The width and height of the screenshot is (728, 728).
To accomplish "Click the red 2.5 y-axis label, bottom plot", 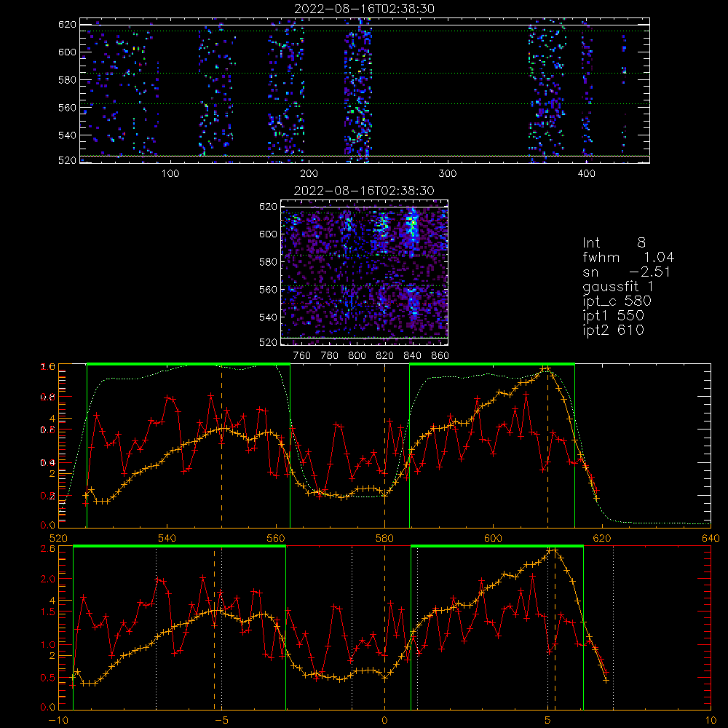I will pyautogui.click(x=48, y=548).
